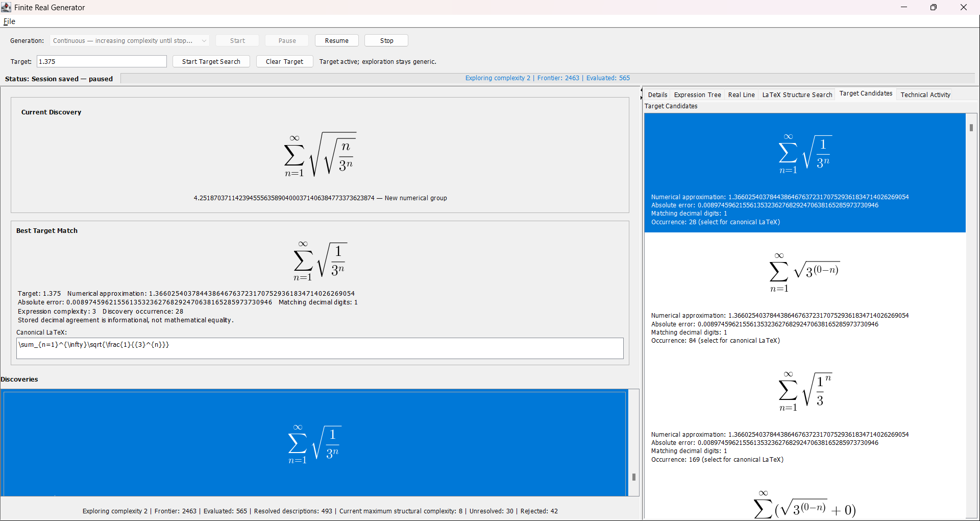Click the Current Discovery formula
This screenshot has height=521, width=980.
[x=320, y=155]
